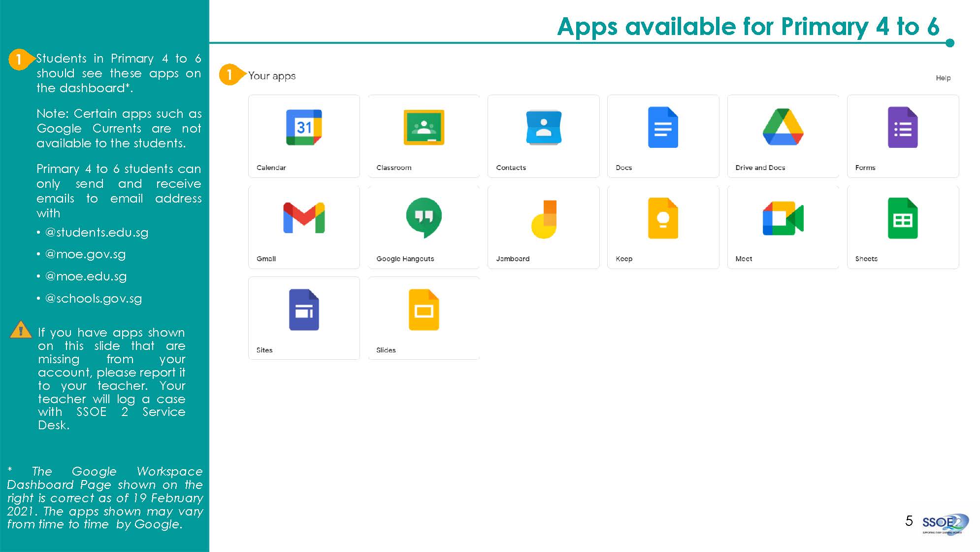Click the Jamboard label text
The width and height of the screenshot is (980, 552).
click(513, 259)
